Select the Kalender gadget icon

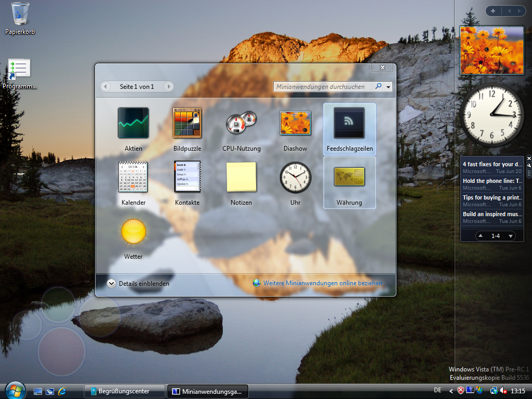coord(133,177)
